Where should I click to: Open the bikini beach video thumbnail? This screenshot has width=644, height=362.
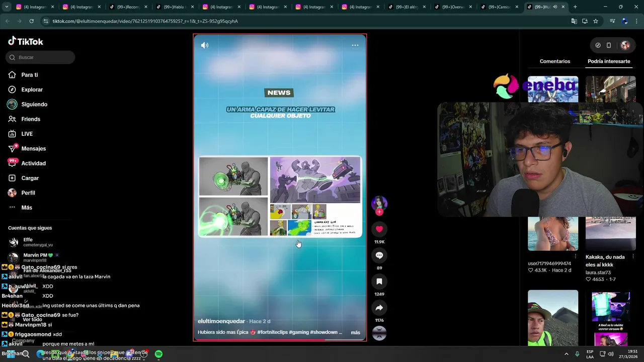553,233
